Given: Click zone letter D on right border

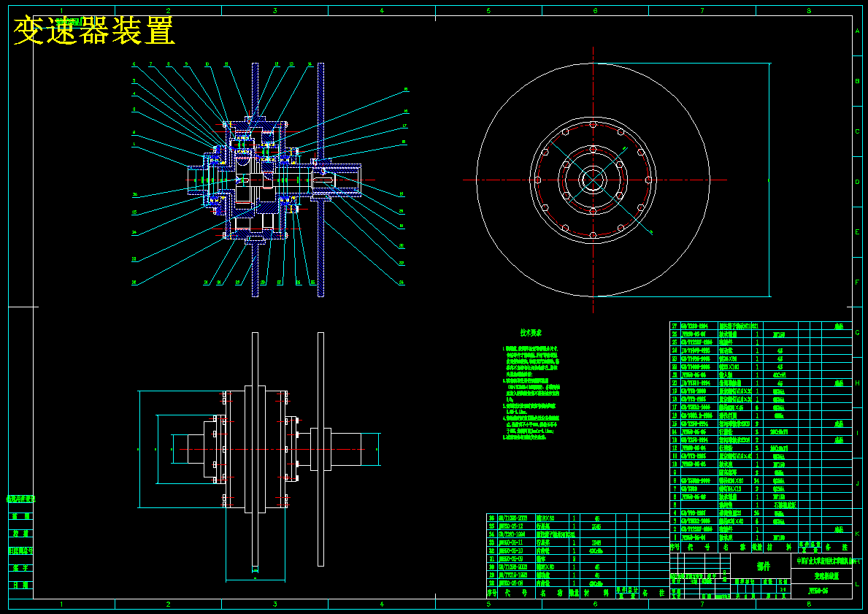Looking at the screenshot, I should [858, 182].
